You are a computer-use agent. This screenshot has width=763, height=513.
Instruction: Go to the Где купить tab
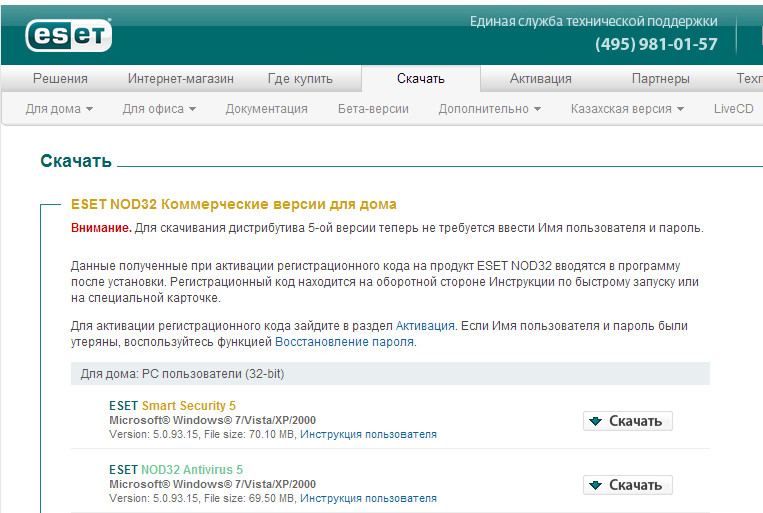(x=300, y=78)
